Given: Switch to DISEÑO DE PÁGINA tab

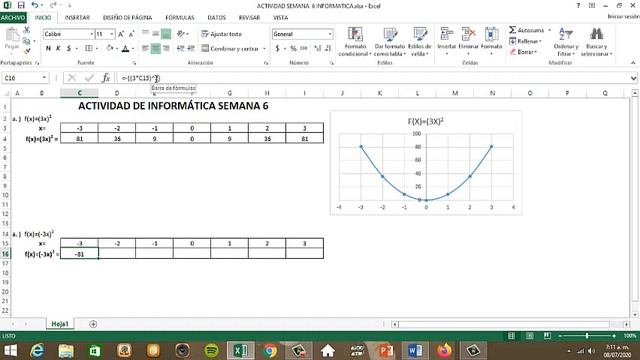Looking at the screenshot, I should coord(127,18).
